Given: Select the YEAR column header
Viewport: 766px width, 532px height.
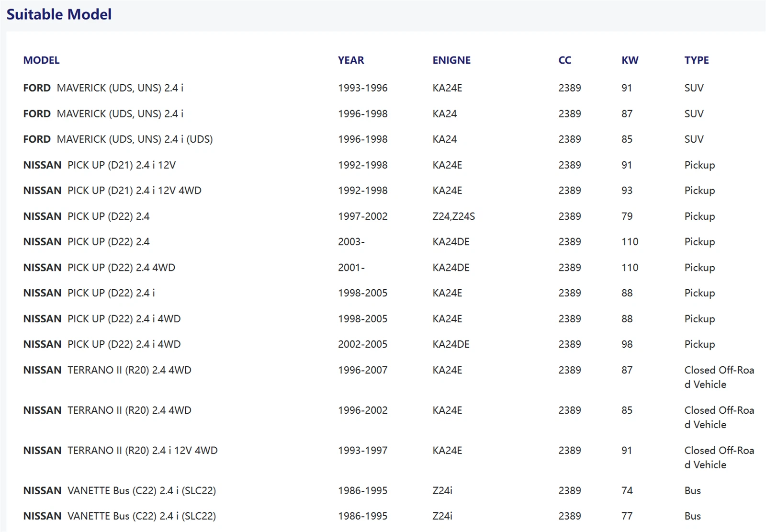Looking at the screenshot, I should pyautogui.click(x=351, y=60).
